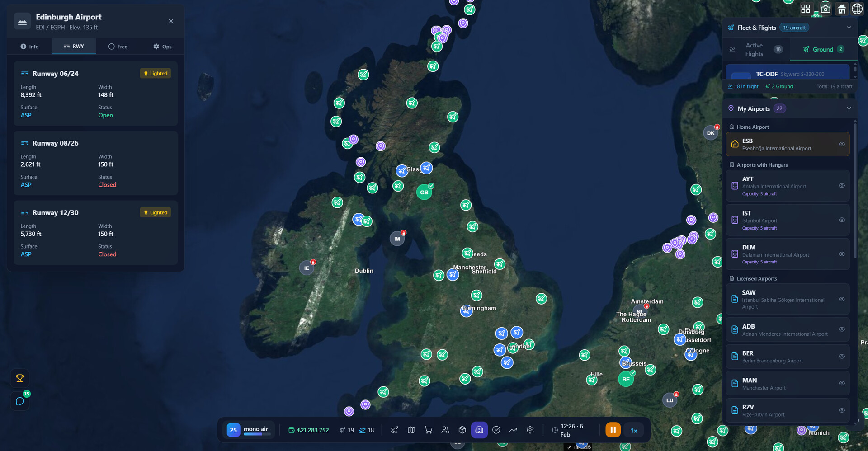Viewport: 868px width, 451px height.
Task: Pause the game with orange button
Action: pyautogui.click(x=613, y=430)
